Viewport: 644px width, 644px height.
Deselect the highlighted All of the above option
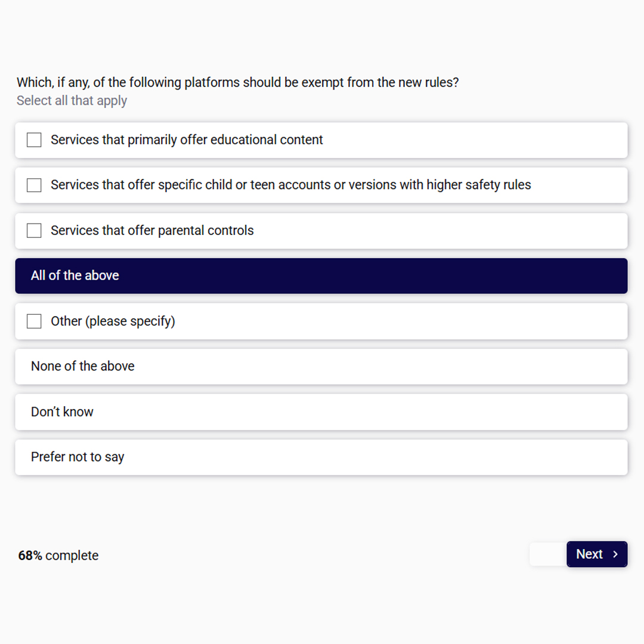pos(321,275)
